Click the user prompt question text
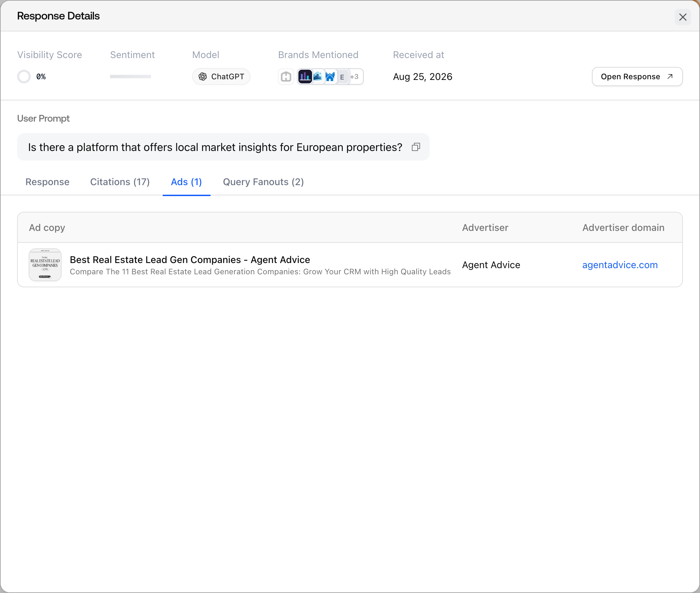Screen dimensions: 700x593 pos(215,147)
